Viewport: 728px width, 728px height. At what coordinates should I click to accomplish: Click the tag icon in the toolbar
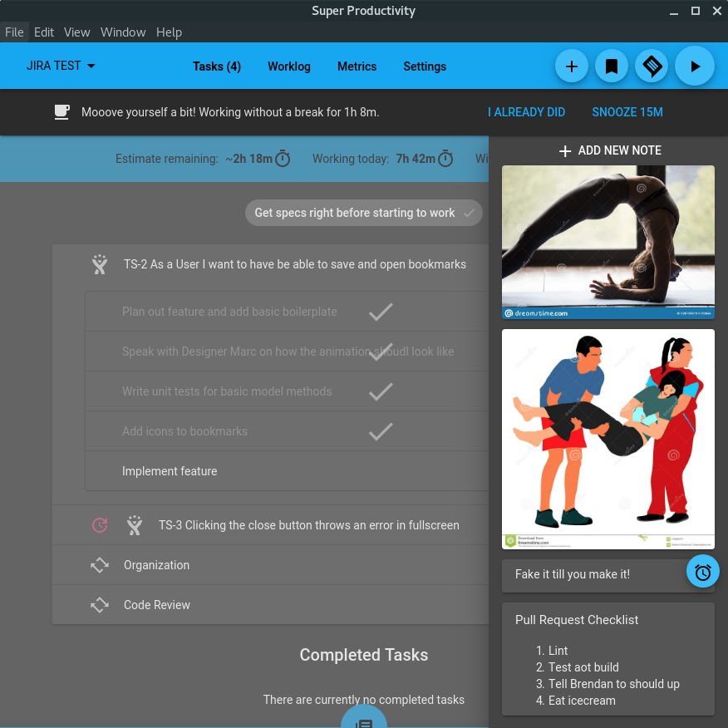coord(652,66)
